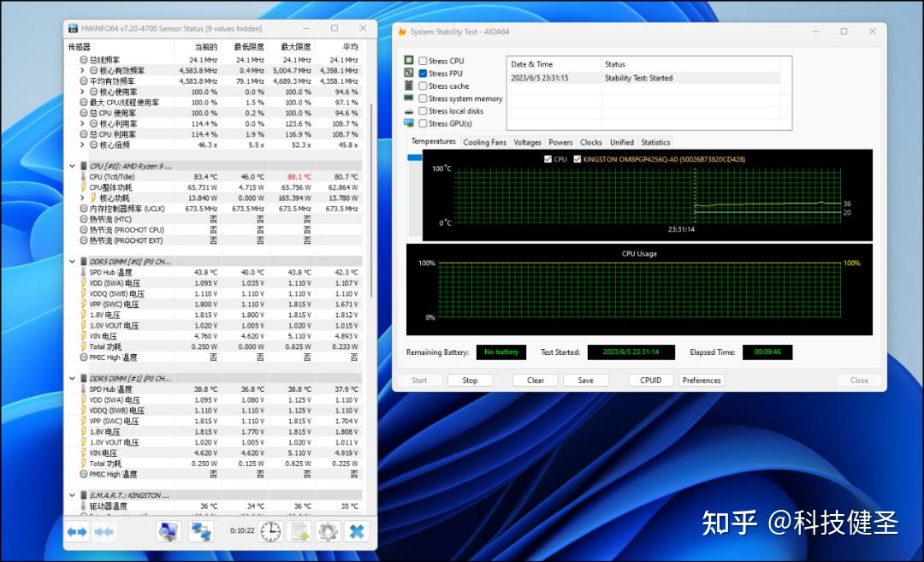This screenshot has width=924, height=562.
Task: Click the clock icon in HWiNFO toolbar
Action: point(269,531)
